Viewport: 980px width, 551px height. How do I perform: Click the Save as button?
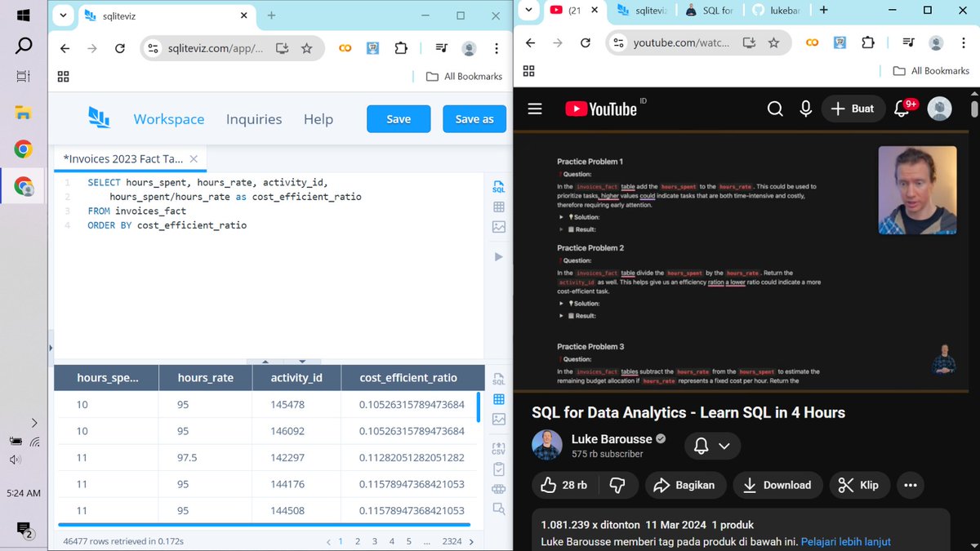click(x=474, y=118)
